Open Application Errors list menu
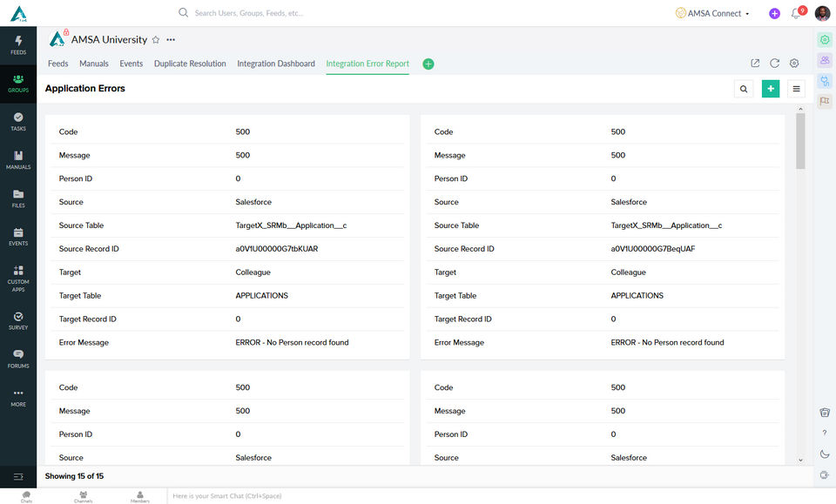Screen dimensions: 836x504 796,89
